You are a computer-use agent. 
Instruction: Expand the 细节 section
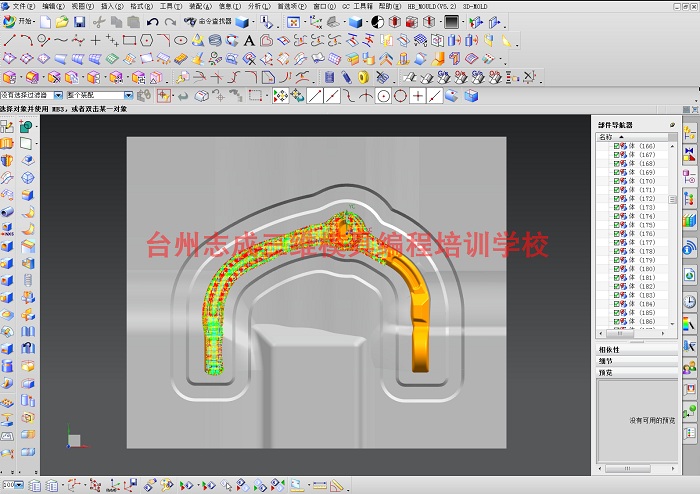[x=637, y=361]
